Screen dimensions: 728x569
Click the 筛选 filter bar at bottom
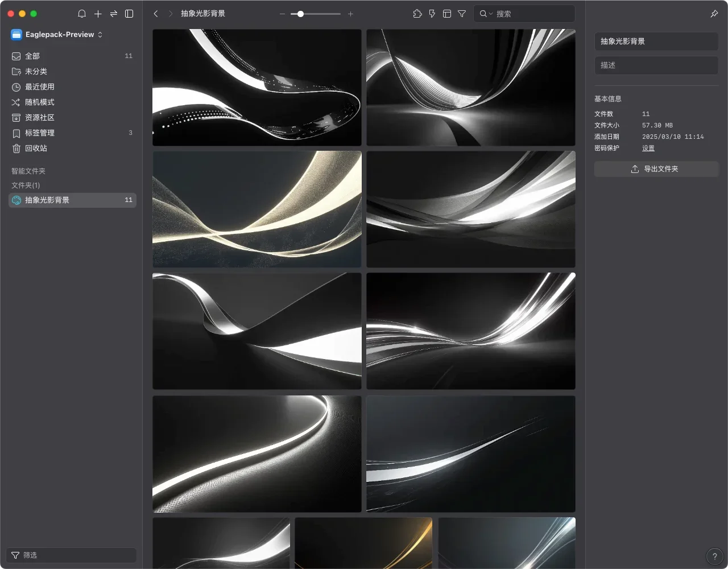click(x=71, y=555)
